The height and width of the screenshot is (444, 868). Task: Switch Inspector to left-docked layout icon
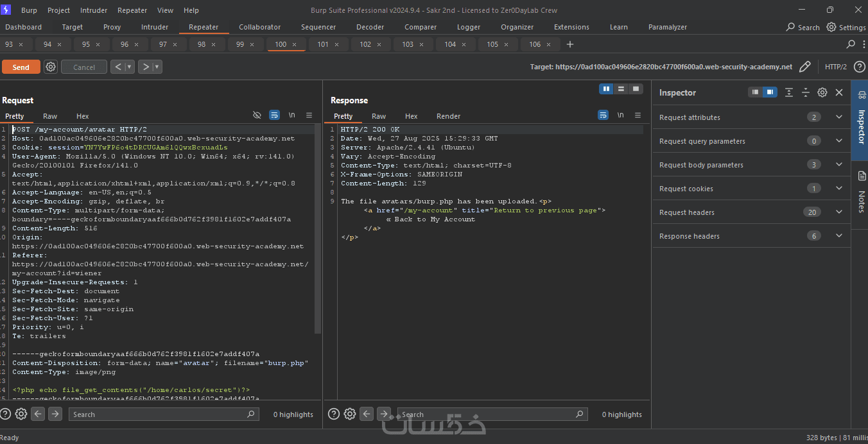point(756,92)
